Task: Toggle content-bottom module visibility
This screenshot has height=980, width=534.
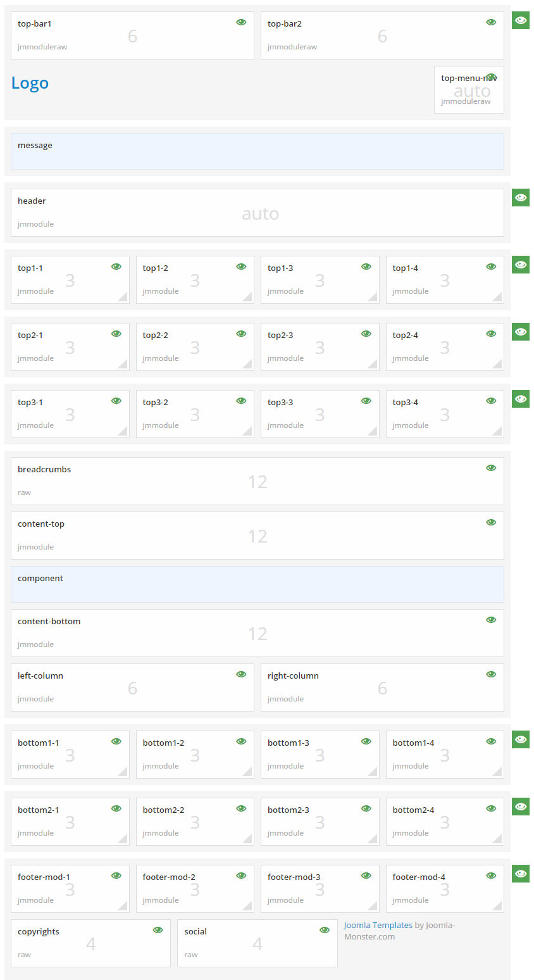Action: click(491, 620)
